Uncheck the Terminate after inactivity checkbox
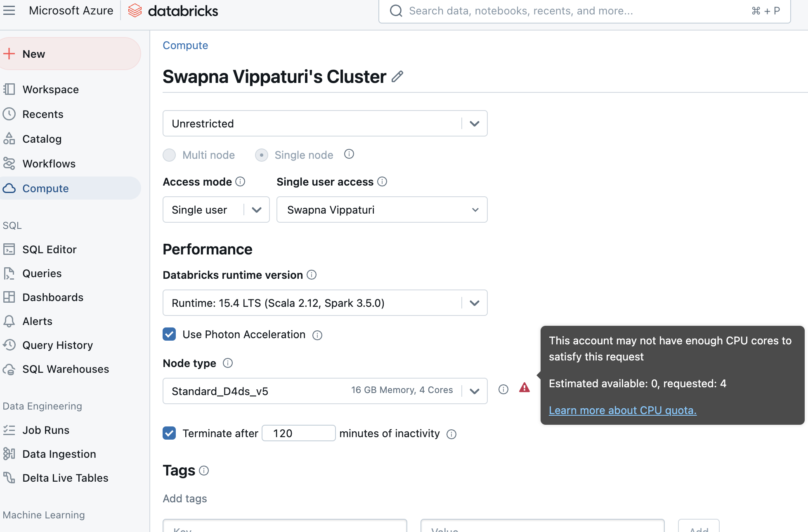The height and width of the screenshot is (532, 808). point(169,433)
